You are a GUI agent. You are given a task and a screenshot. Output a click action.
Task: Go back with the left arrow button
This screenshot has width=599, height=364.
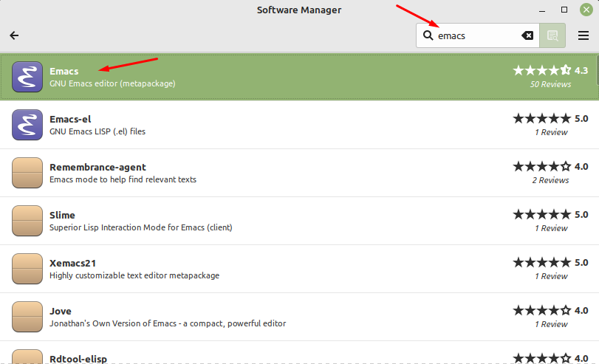coord(14,35)
